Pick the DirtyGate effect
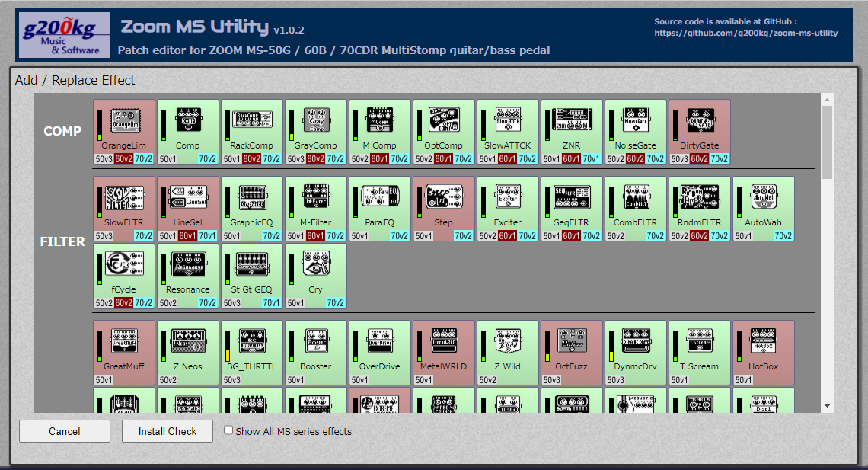Image resolution: width=868 pixels, height=470 pixels. point(700,132)
